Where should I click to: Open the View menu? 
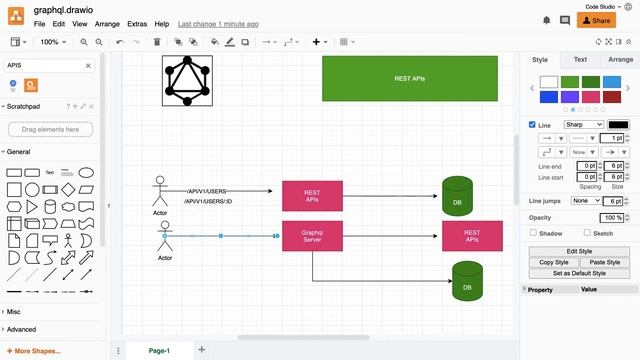click(x=80, y=24)
